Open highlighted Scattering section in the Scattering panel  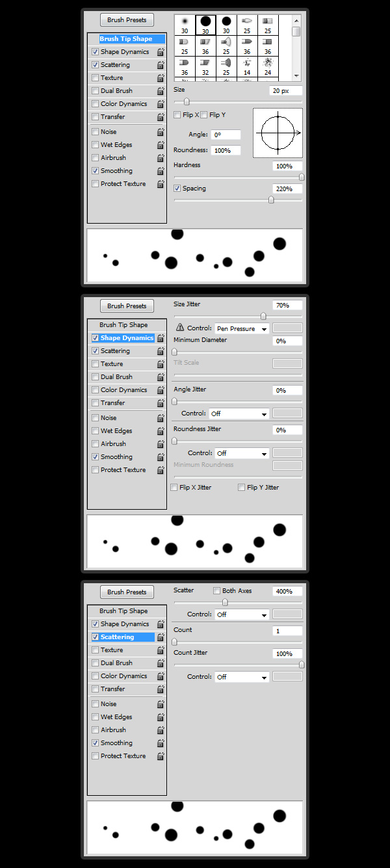[x=122, y=637]
